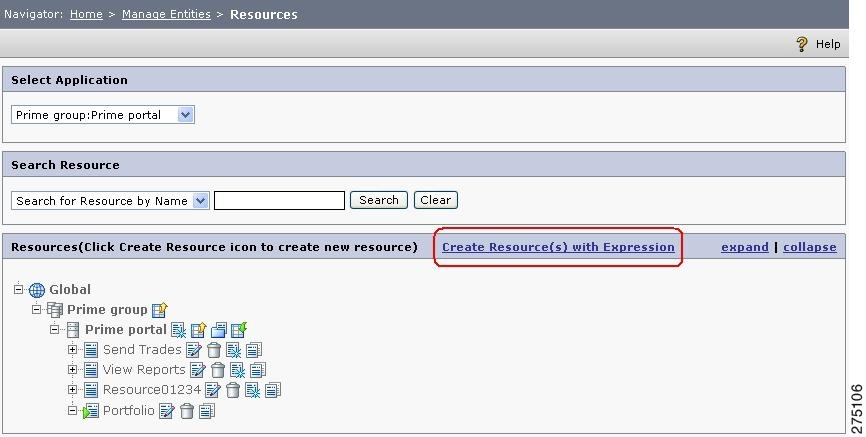The image size is (866, 437).
Task: Select the Resource01234 tree label
Action: click(x=152, y=390)
